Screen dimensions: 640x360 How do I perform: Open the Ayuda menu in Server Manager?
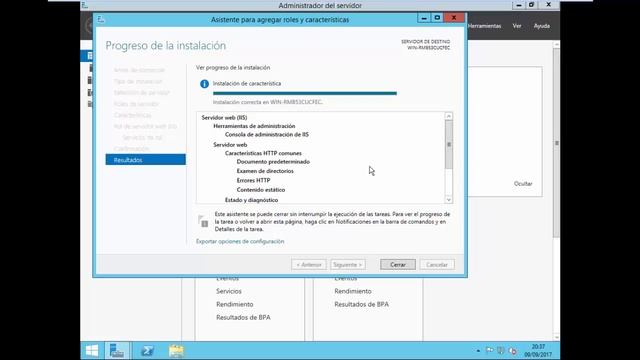coord(542,26)
